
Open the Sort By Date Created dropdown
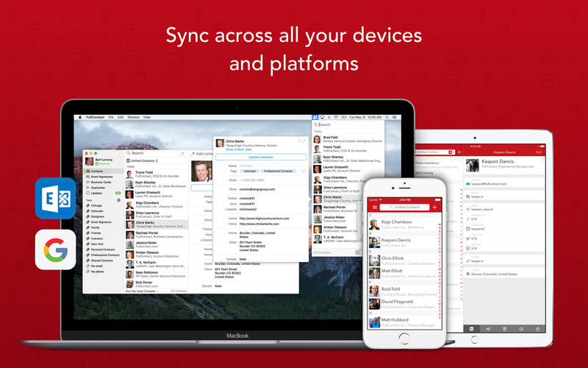(x=142, y=291)
